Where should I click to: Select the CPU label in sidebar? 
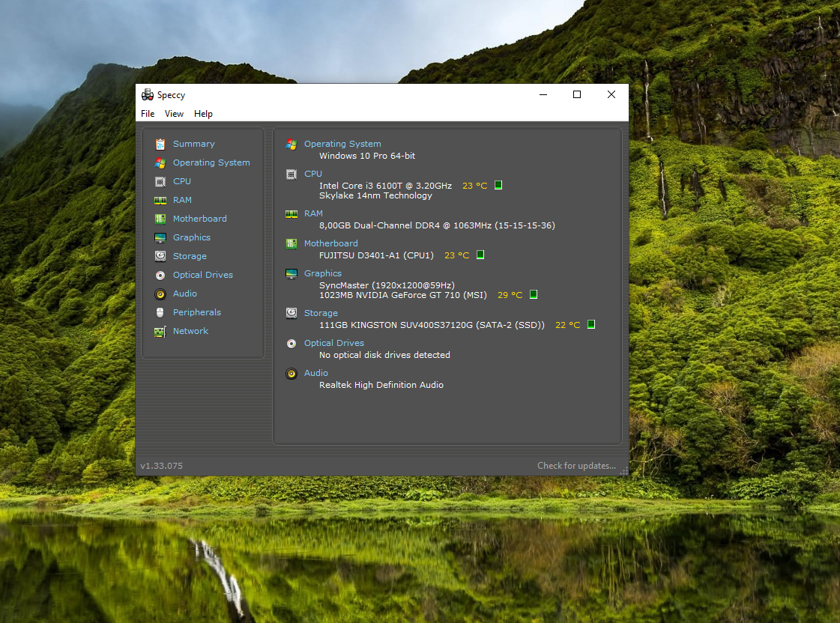coord(182,181)
